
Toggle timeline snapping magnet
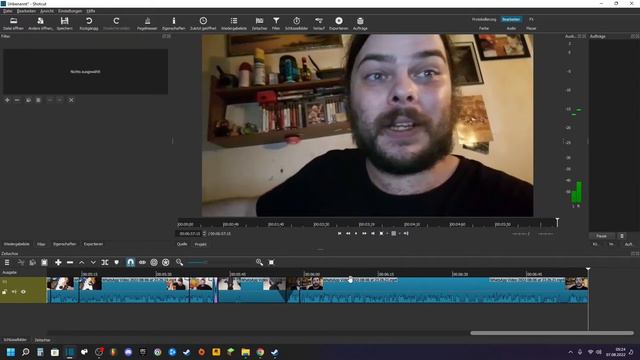tap(130, 262)
